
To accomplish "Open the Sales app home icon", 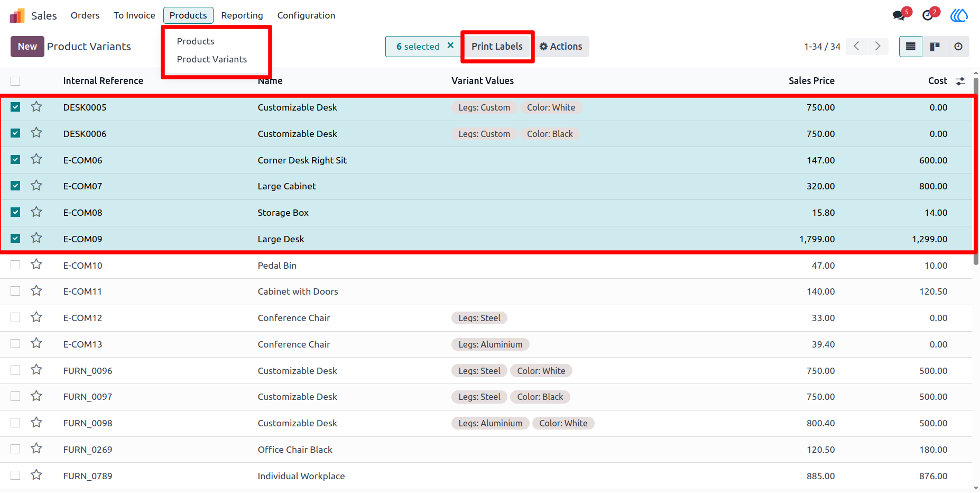I will [x=17, y=15].
